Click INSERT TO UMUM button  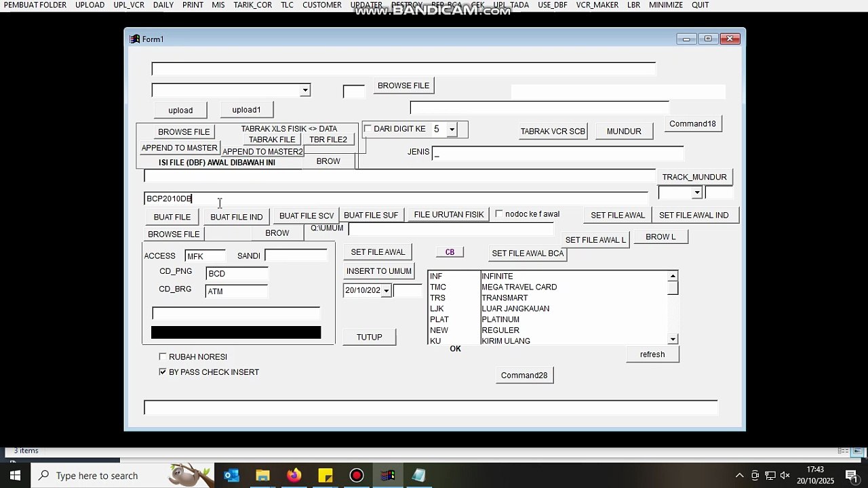pyautogui.click(x=379, y=271)
